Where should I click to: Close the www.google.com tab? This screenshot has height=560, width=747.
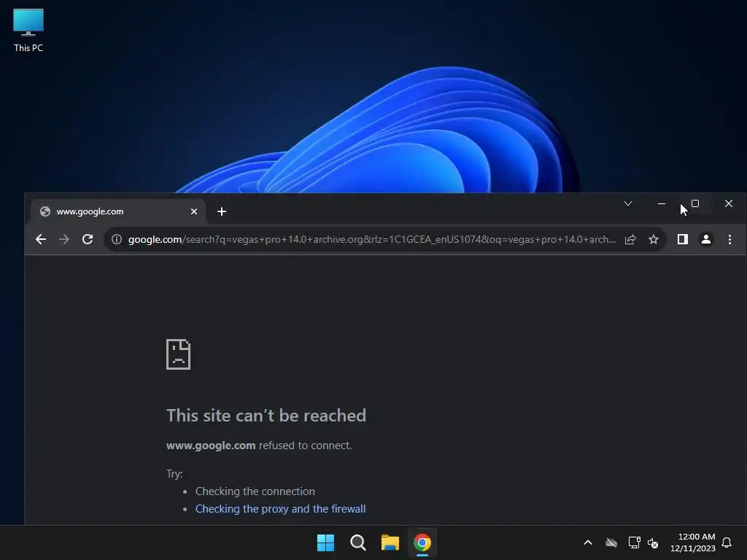coord(194,211)
